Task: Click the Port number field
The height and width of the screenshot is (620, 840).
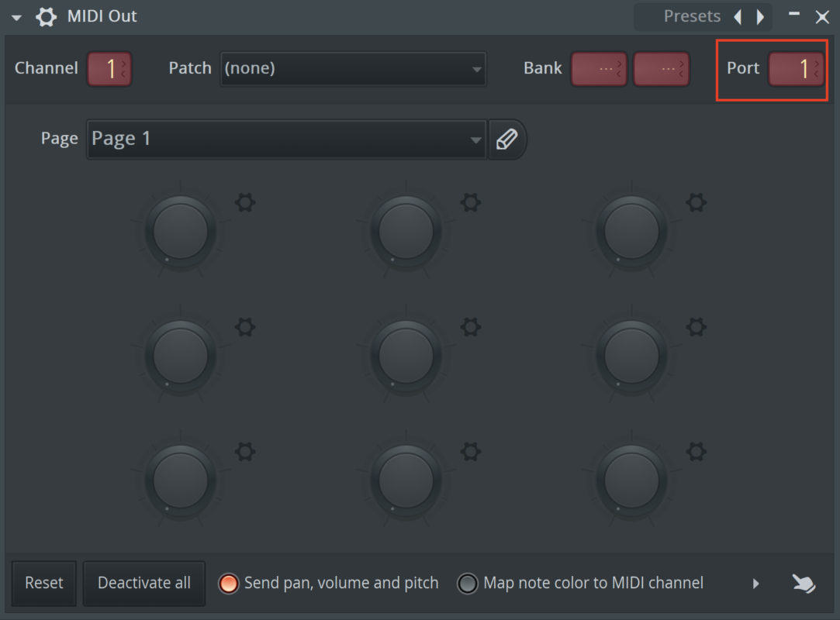Action: pos(796,69)
